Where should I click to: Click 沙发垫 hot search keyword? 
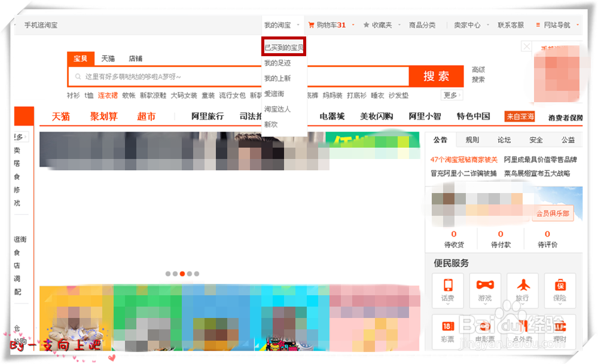click(x=398, y=95)
